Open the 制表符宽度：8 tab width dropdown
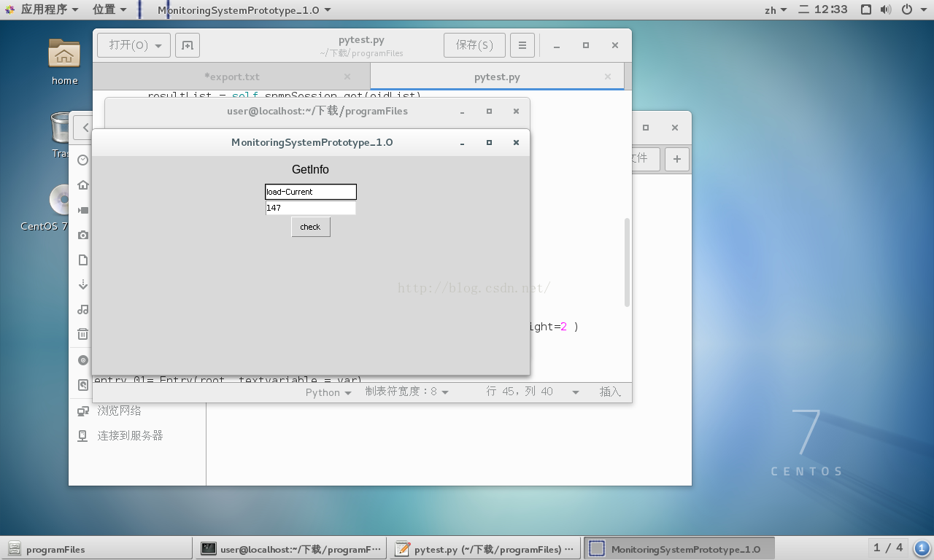The width and height of the screenshot is (934, 560). click(x=407, y=392)
